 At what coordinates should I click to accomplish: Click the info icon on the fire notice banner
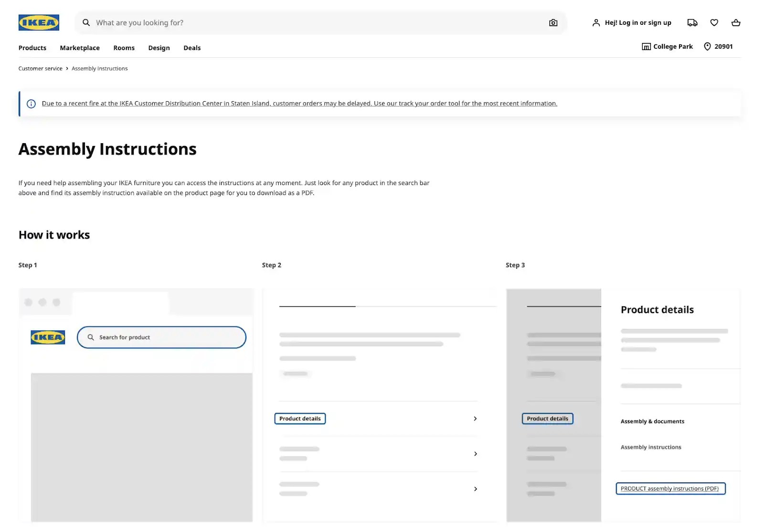31,104
